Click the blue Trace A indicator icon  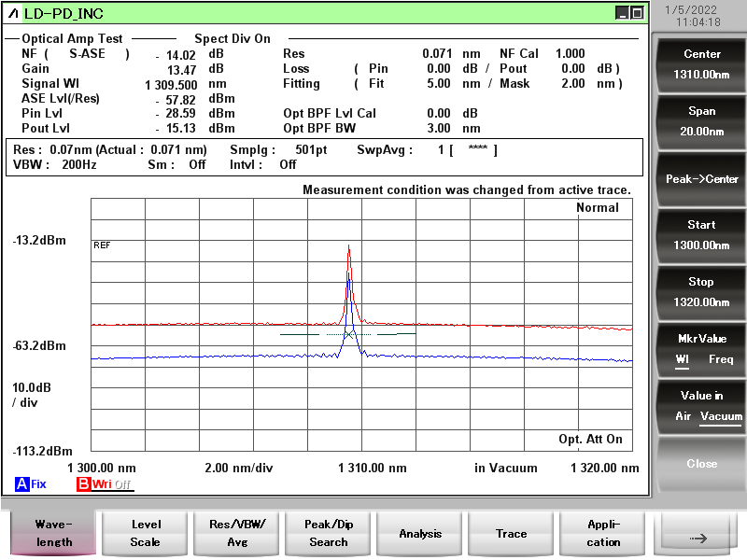(21, 484)
